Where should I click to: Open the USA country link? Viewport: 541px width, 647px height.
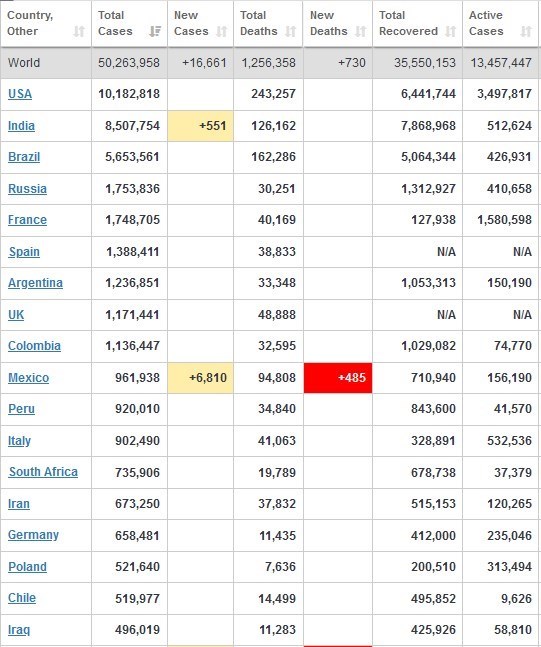point(20,94)
